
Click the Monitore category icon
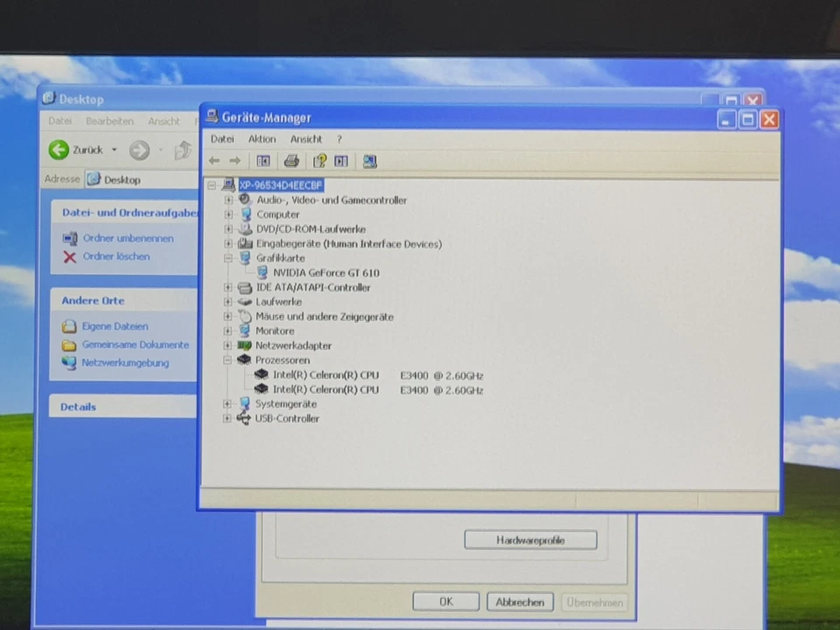[x=245, y=331]
